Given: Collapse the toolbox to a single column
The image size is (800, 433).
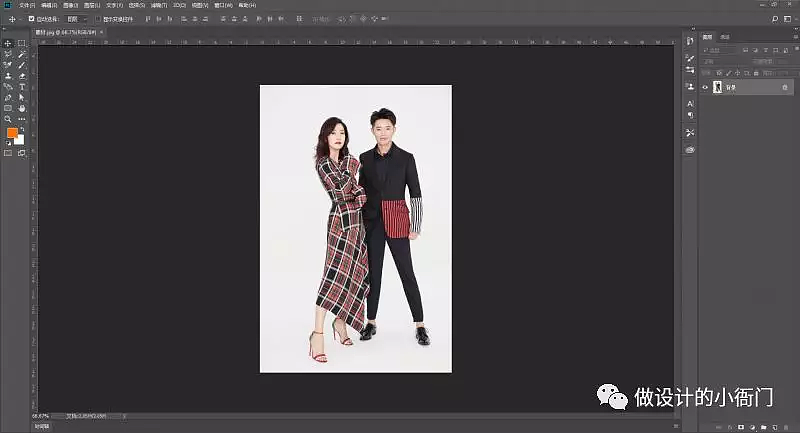Looking at the screenshot, I should pyautogui.click(x=6, y=29).
